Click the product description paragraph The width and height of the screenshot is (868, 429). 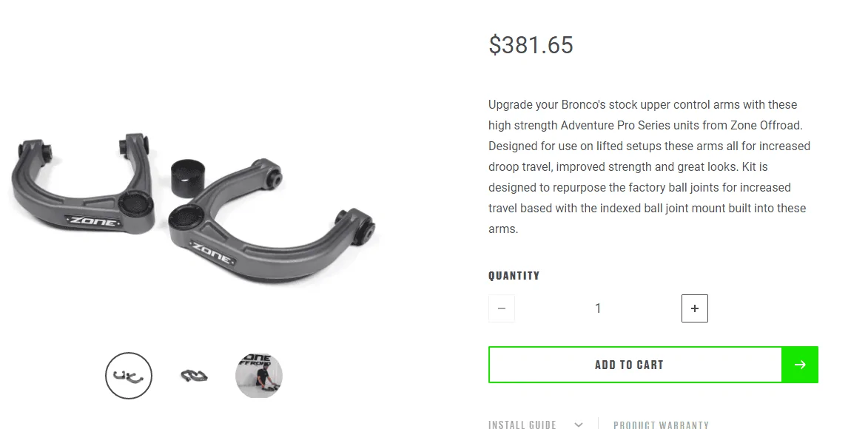650,166
